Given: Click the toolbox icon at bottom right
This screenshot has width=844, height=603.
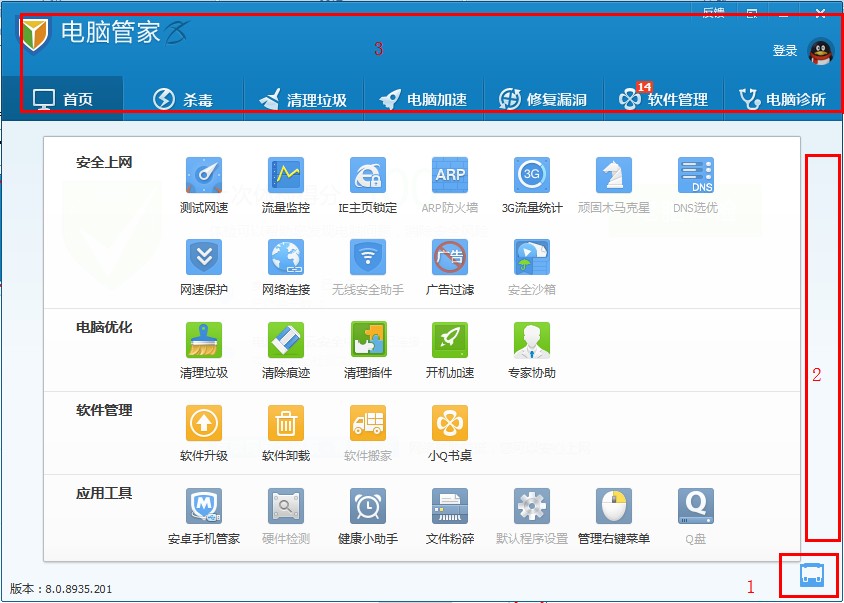Looking at the screenshot, I should point(812,574).
